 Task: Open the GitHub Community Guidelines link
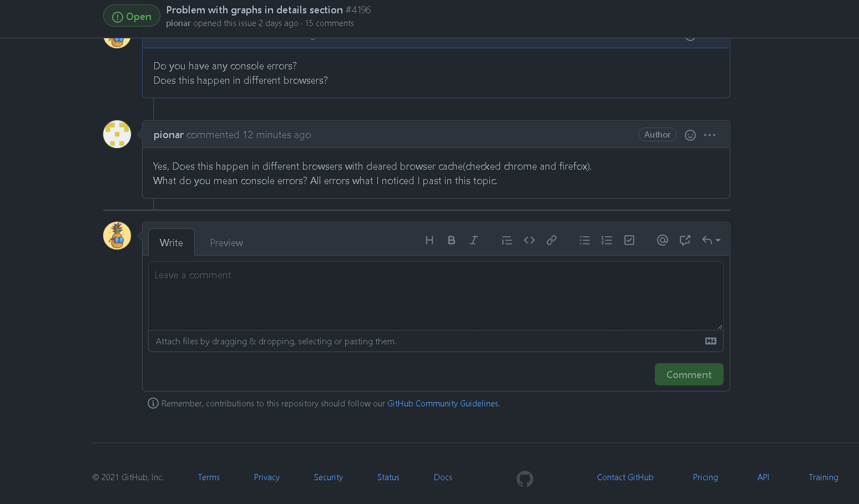click(442, 403)
